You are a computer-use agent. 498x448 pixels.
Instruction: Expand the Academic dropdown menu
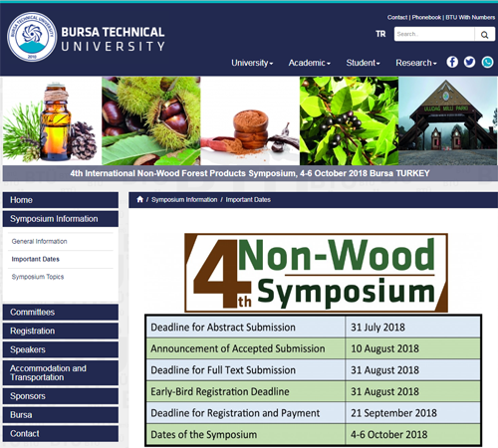(x=309, y=63)
